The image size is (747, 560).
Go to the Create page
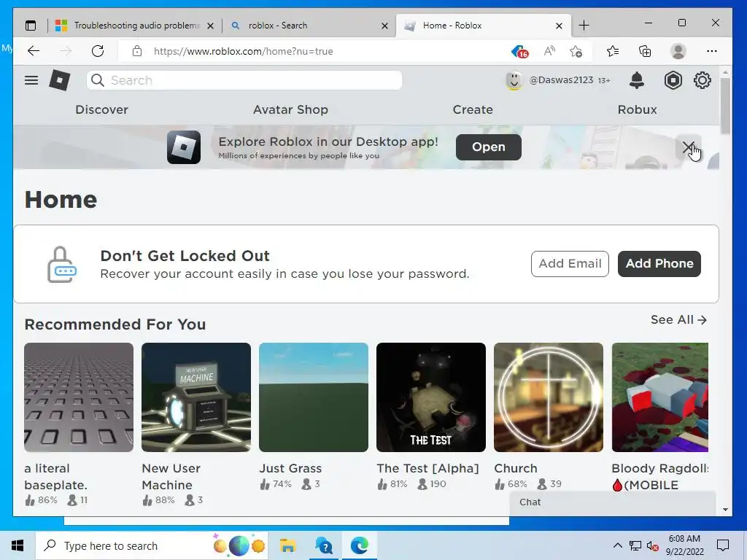473,109
